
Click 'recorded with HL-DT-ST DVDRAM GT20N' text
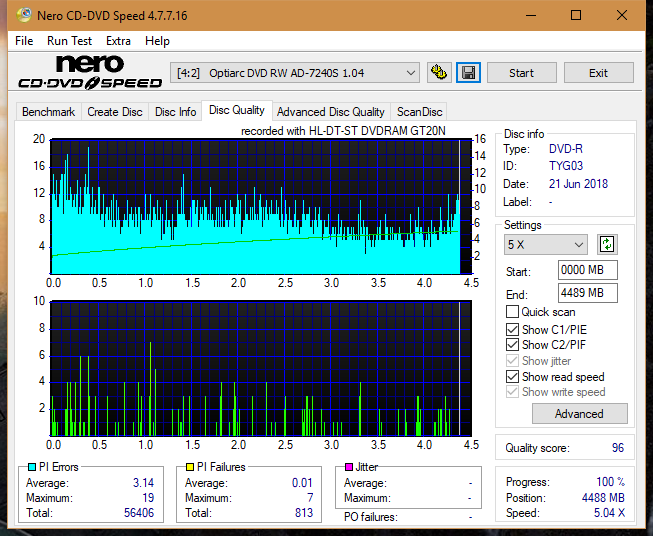(x=343, y=131)
